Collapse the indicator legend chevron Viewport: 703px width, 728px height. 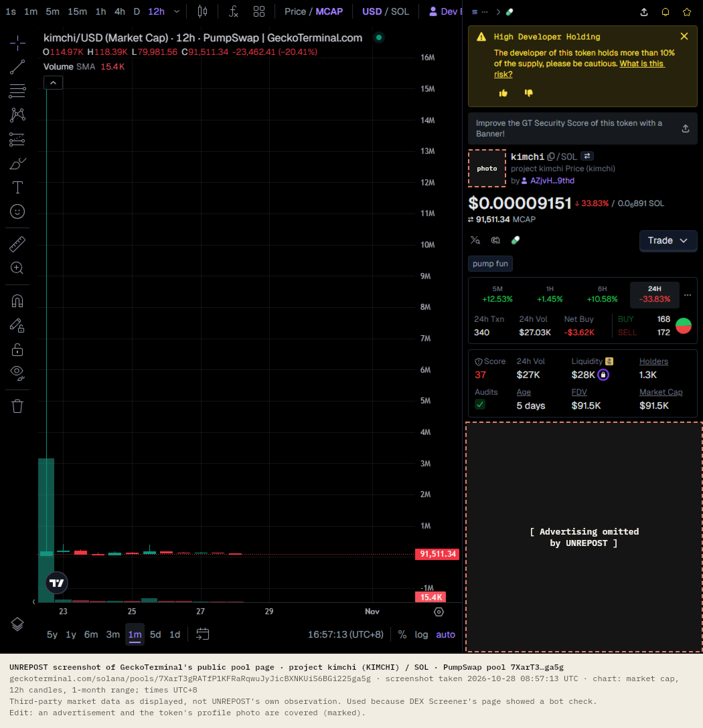53,83
